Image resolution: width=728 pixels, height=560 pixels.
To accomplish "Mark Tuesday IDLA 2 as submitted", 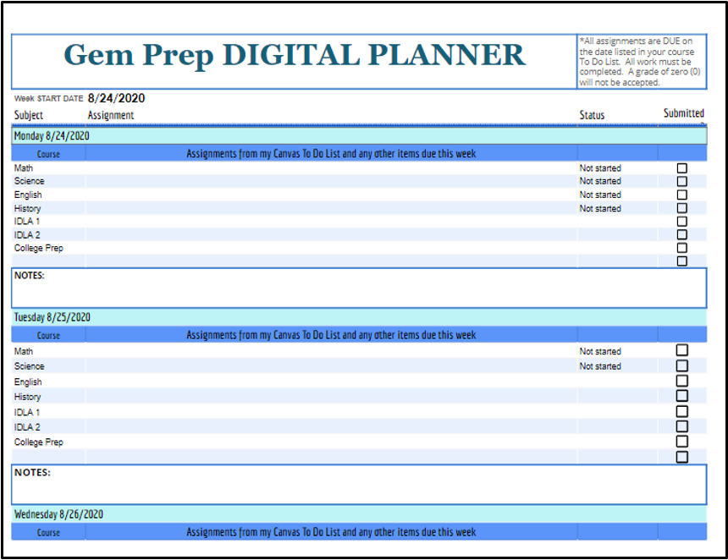I will [681, 426].
